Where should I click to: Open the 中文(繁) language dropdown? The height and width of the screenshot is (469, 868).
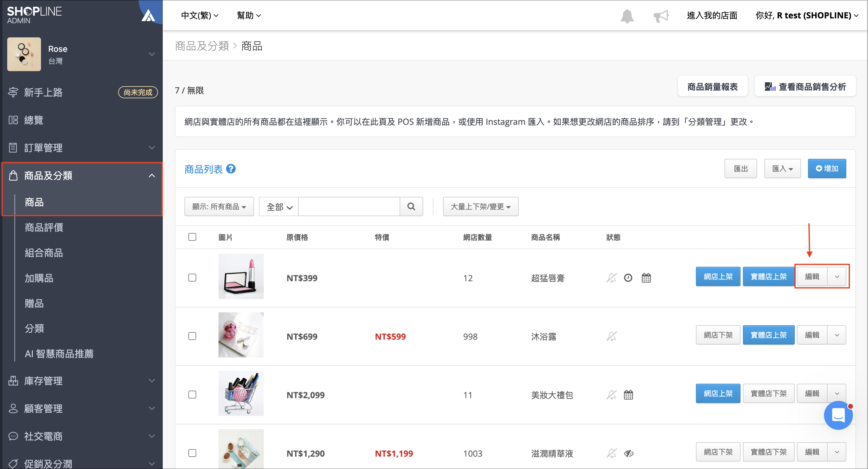pyautogui.click(x=200, y=15)
